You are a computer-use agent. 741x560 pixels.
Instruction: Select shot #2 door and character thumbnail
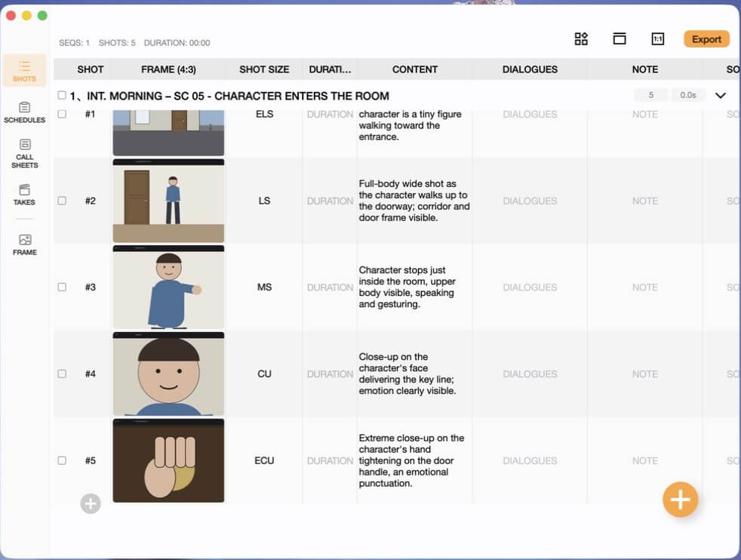[168, 201]
